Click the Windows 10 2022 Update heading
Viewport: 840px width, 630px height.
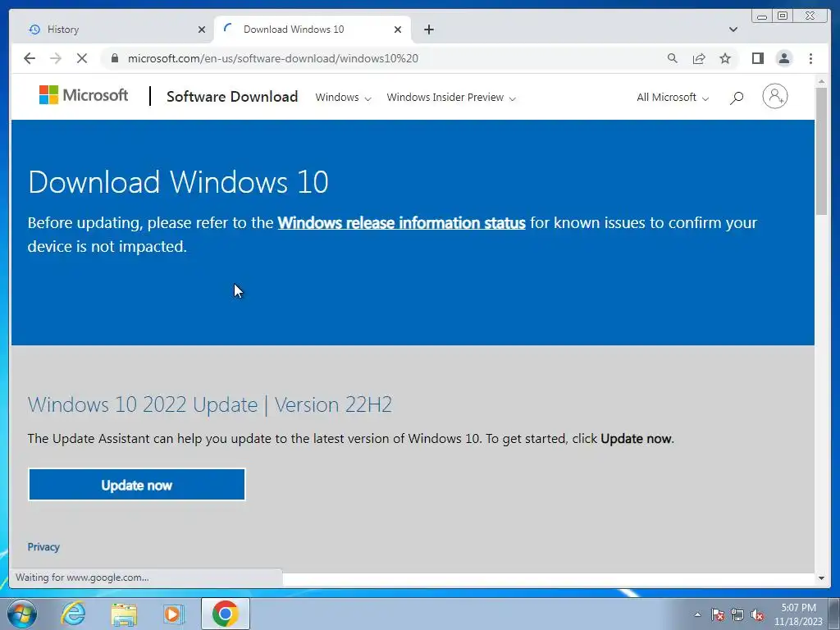209,404
